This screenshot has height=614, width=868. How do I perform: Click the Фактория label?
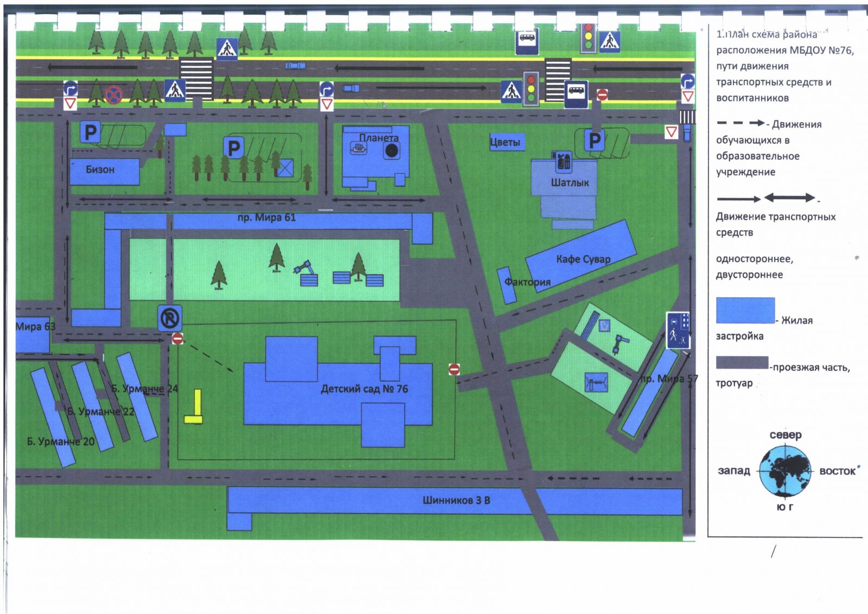pyautogui.click(x=527, y=282)
